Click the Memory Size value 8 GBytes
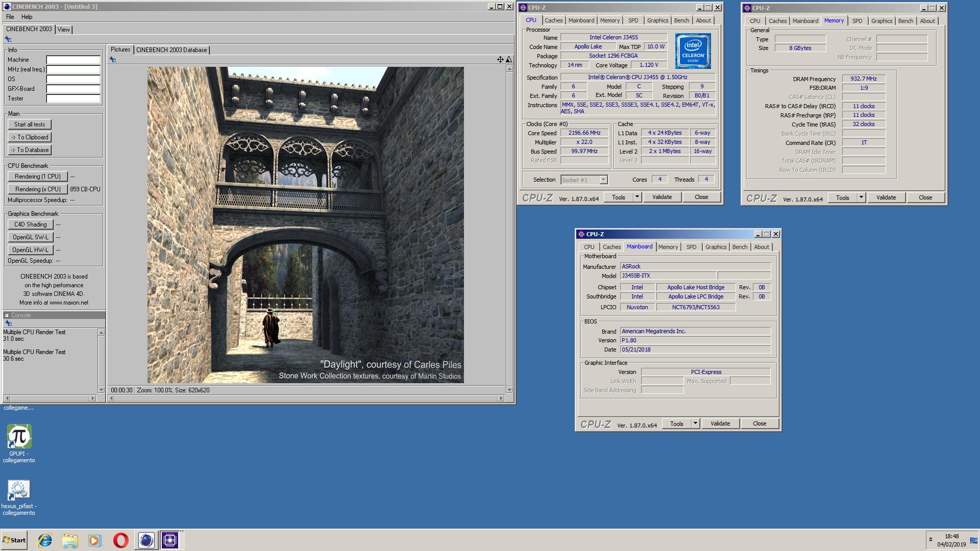Viewport: 980px width, 551px height. 800,48
